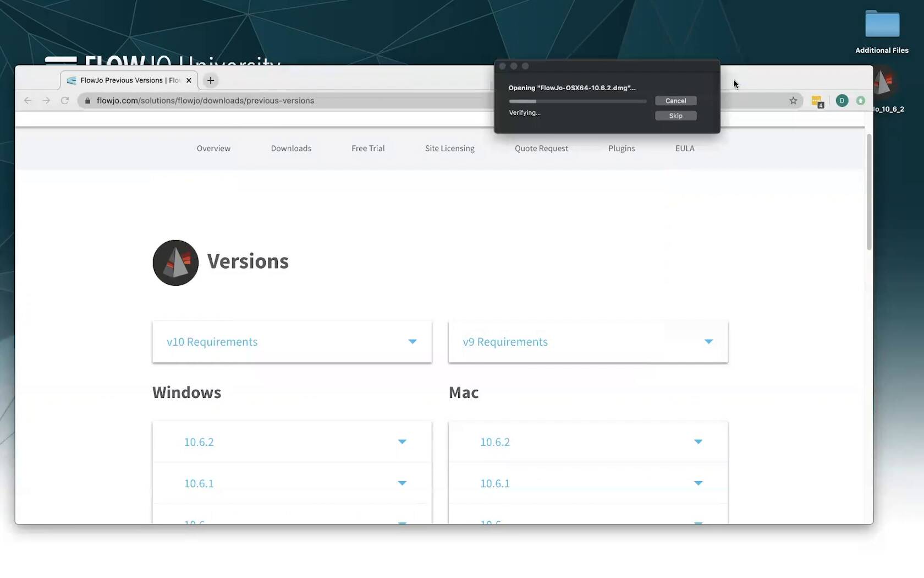The image size is (924, 578).
Task: Click the Mac heading
Action: click(464, 392)
